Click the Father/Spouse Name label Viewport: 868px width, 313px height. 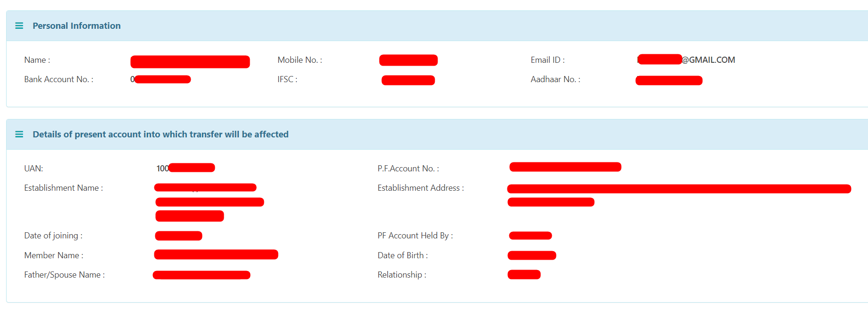64,275
